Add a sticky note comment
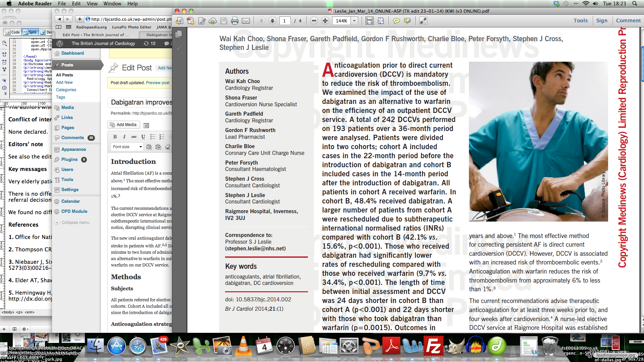Image resolution: width=644 pixels, height=362 pixels. click(396, 21)
